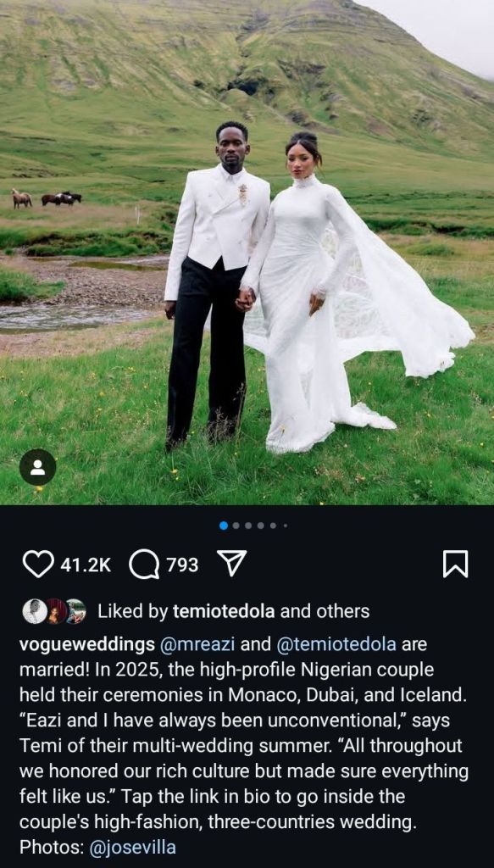Save post with bookmark icon
The width and height of the screenshot is (494, 868).
(x=455, y=564)
